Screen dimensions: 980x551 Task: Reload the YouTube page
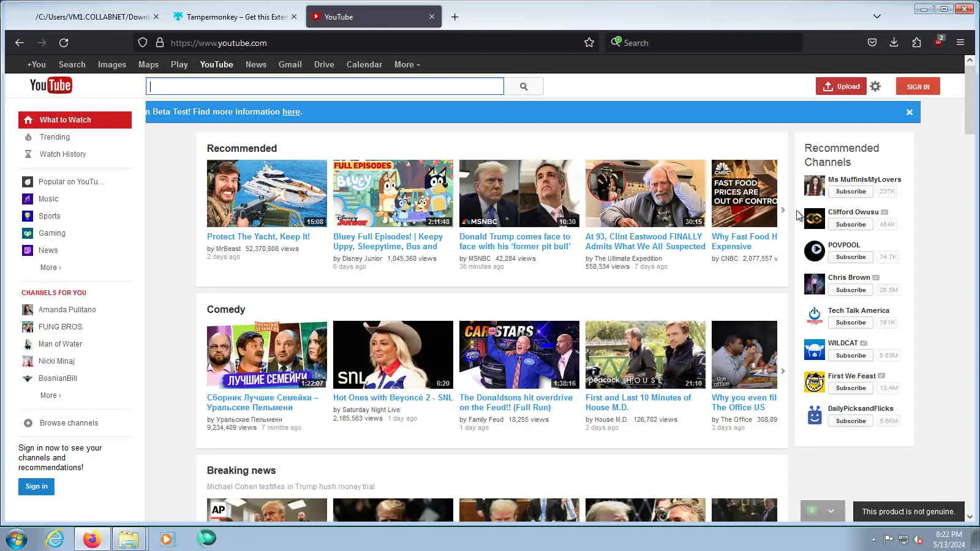point(64,43)
